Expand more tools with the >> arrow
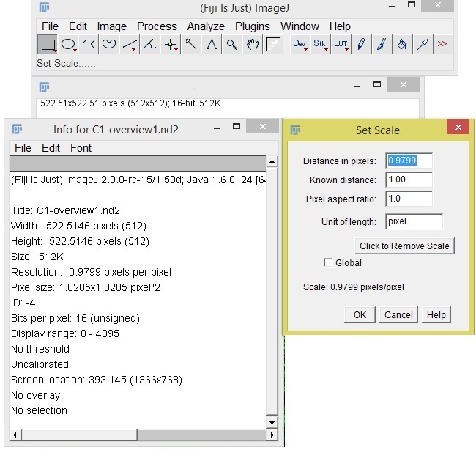 (x=442, y=45)
